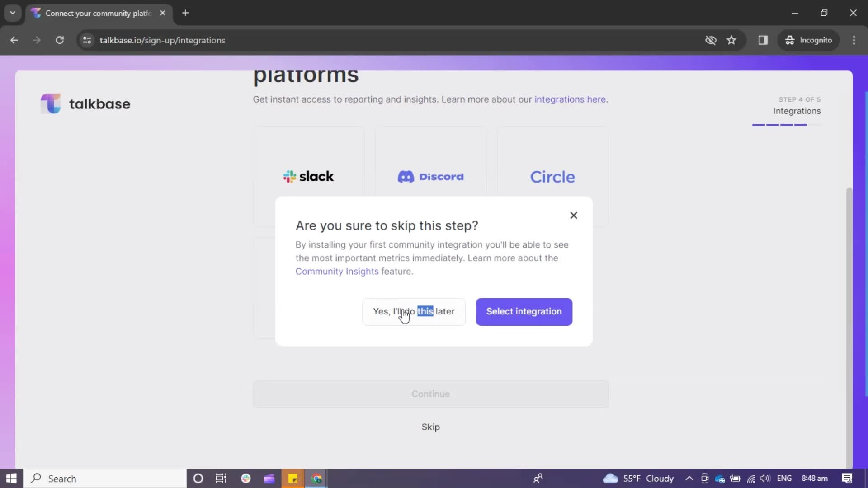
Task: Select integration instead of skipping
Action: pos(524,311)
